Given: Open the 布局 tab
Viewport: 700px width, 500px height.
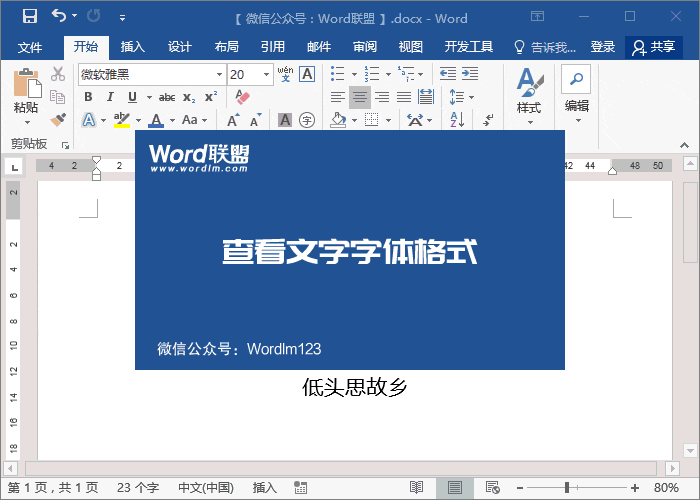Looking at the screenshot, I should tap(226, 47).
